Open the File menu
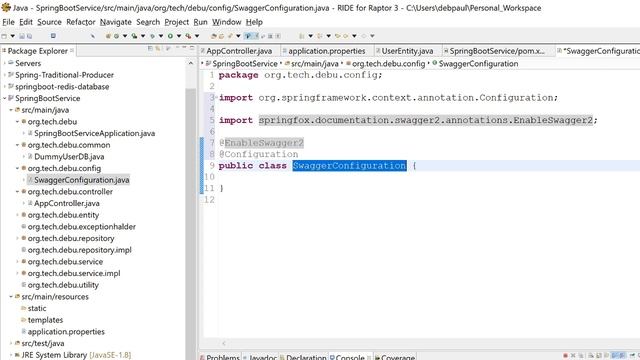This screenshot has width=640, height=360. point(8,22)
